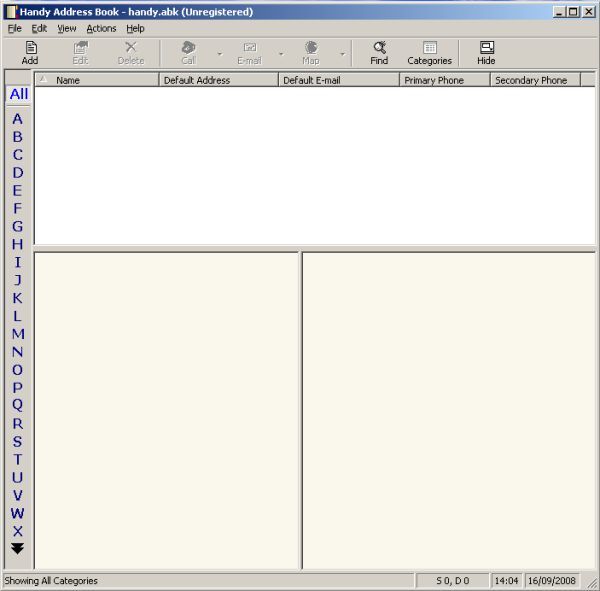The width and height of the screenshot is (600, 591).
Task: Filter contacts by letter P
Action: 18,388
